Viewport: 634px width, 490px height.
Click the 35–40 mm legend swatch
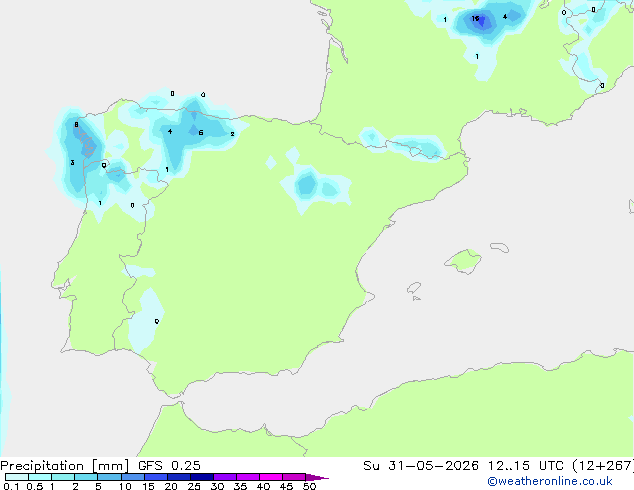tap(247, 477)
